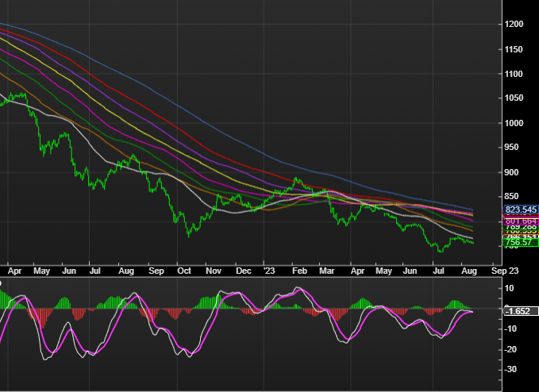Click the 823.545 blue price tag

point(521,209)
